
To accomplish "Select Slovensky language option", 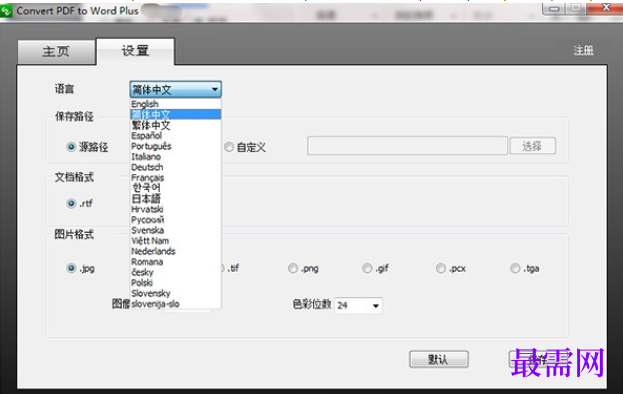I will 176,293.
